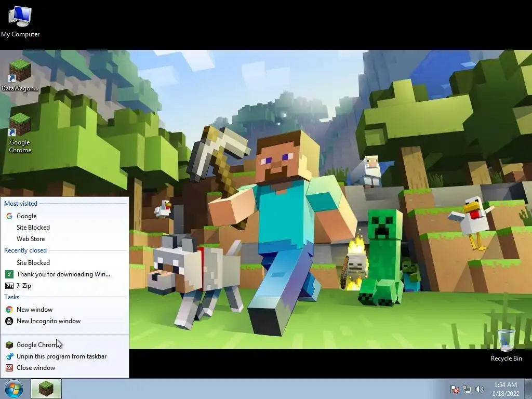Open the volume speaker tray icon
Screen dimensions: 532x399
pyautogui.click(x=479, y=389)
